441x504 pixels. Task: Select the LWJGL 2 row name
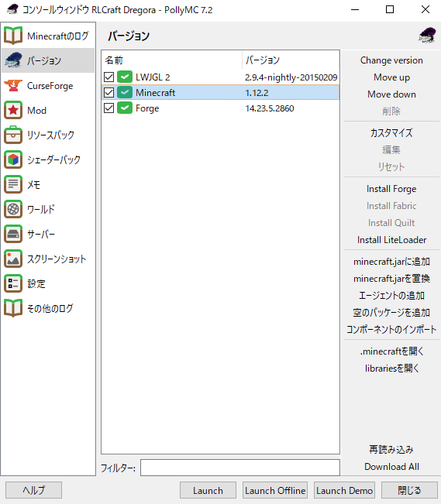[153, 77]
